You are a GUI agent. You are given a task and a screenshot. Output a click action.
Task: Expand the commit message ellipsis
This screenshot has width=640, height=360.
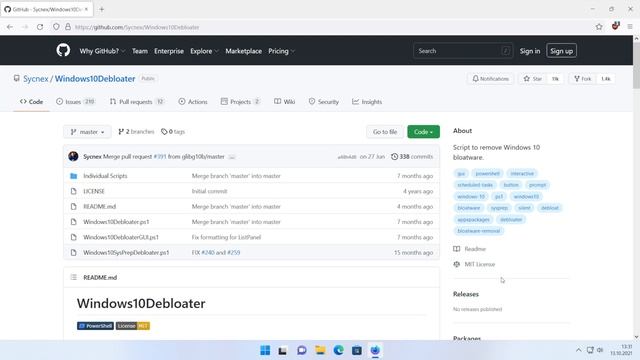coord(232,157)
